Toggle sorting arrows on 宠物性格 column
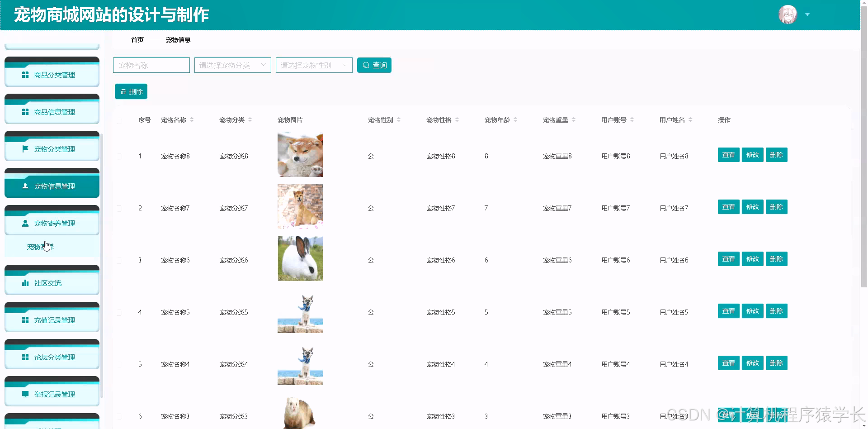Screen dimensions: 868x429 (457, 120)
